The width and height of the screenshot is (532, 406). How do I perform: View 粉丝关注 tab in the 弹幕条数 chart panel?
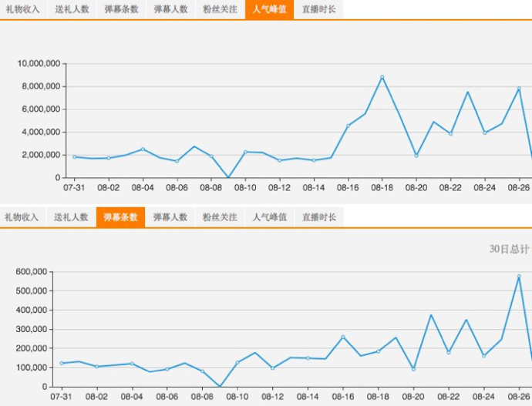[x=220, y=217]
